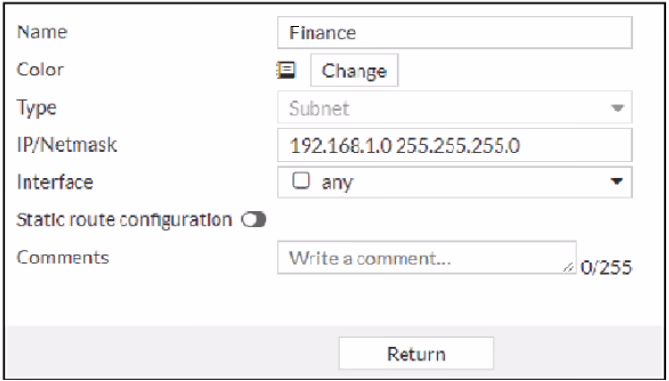Image resolution: width=669 pixels, height=381 pixels.
Task: Click the address color icon beside Change
Action: [286, 70]
